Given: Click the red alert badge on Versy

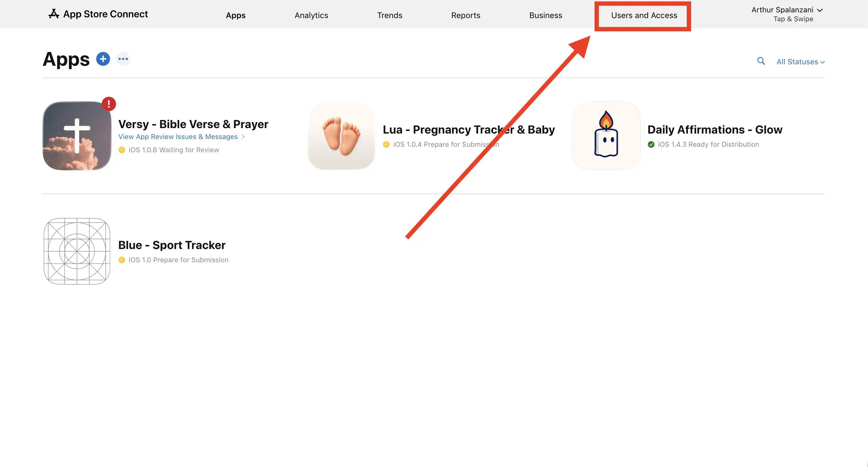Looking at the screenshot, I should point(109,104).
